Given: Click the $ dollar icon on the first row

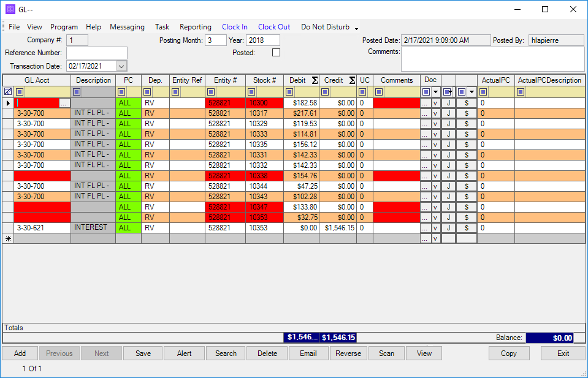Looking at the screenshot, I should (467, 104).
